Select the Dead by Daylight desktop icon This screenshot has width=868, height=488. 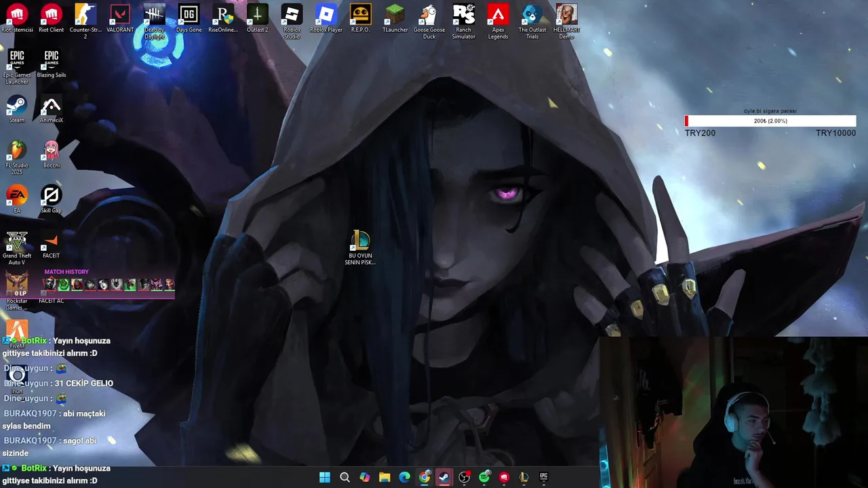point(154,22)
